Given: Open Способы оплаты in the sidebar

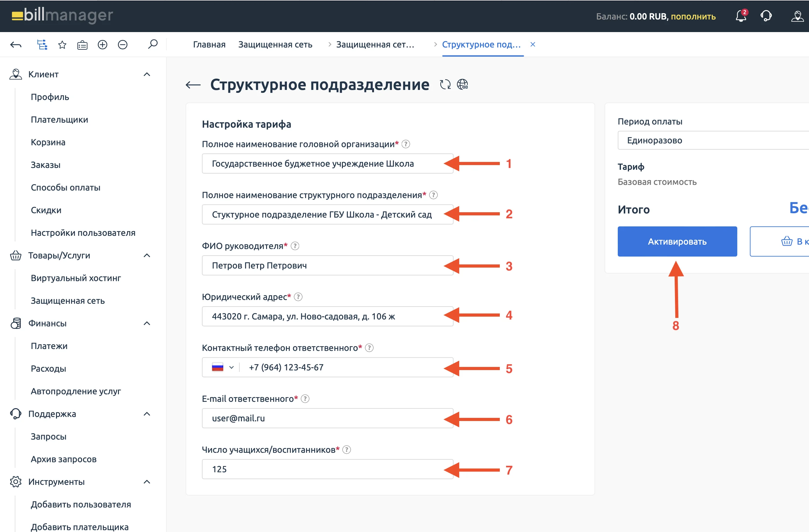Looking at the screenshot, I should click(x=66, y=187).
